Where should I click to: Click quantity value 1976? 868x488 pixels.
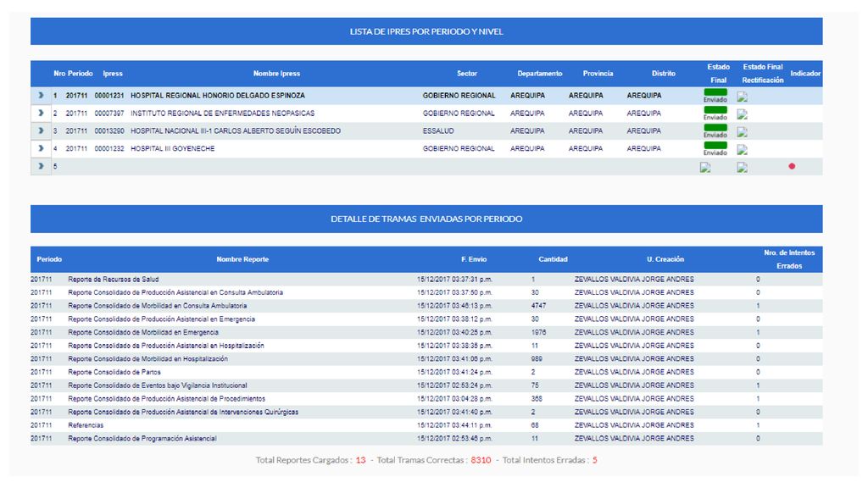pyautogui.click(x=538, y=332)
